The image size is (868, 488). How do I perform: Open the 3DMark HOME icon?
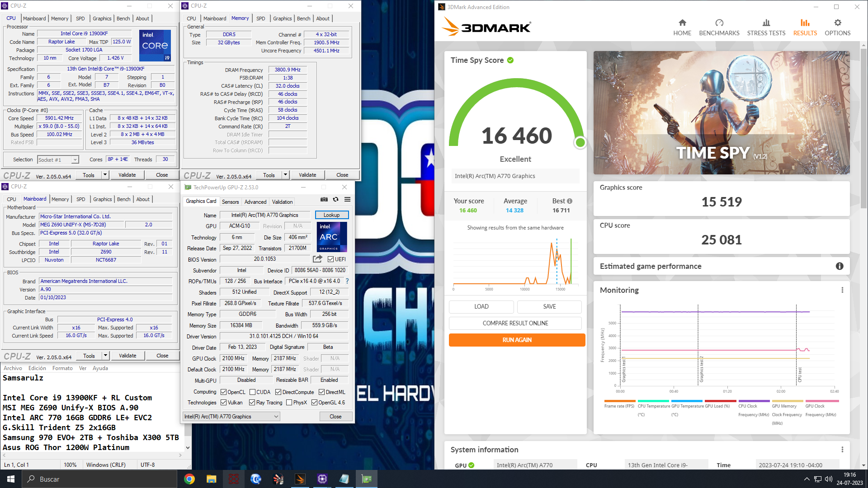(682, 23)
